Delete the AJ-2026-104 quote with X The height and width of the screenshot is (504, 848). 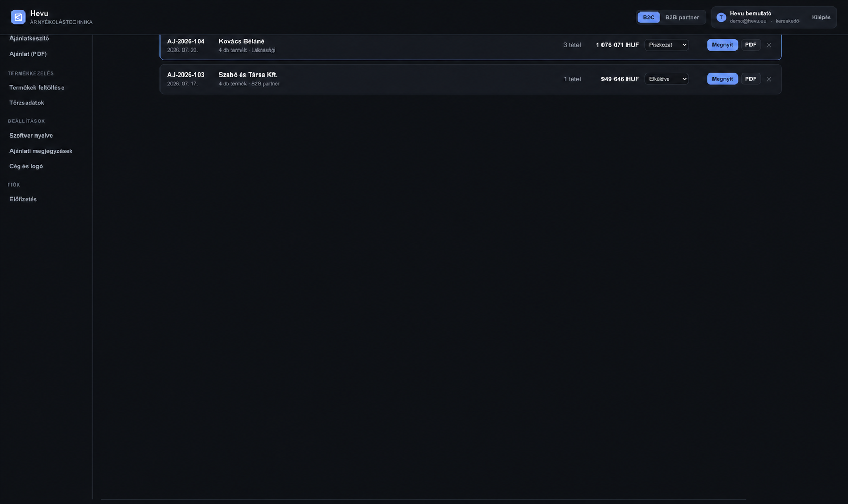click(x=769, y=45)
